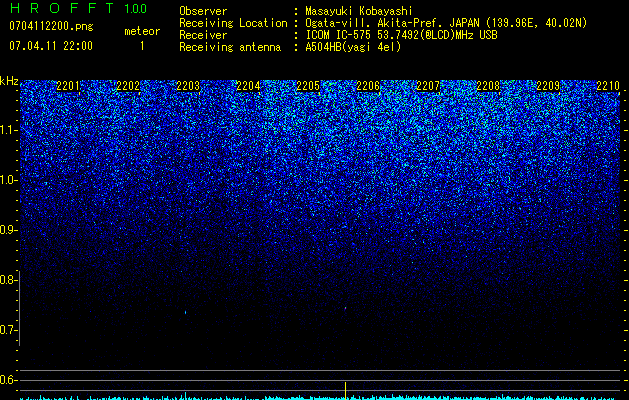Click the version number 1.0.0
This screenshot has width=629, height=400.
(135, 8)
